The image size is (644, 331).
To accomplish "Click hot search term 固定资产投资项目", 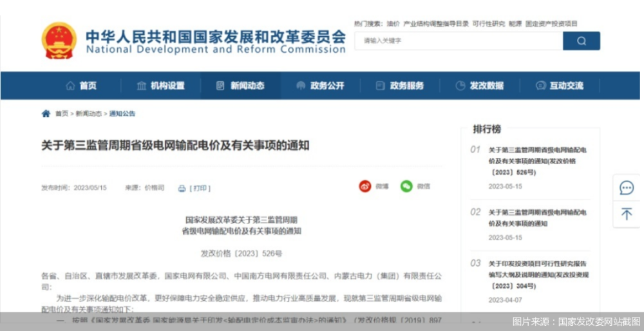I will 551,24.
